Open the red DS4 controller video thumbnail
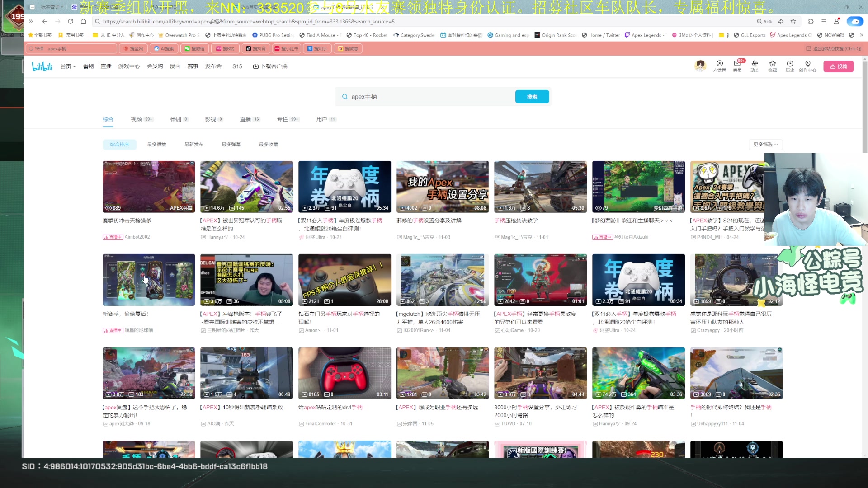Viewport: 868px width, 488px height. point(344,373)
